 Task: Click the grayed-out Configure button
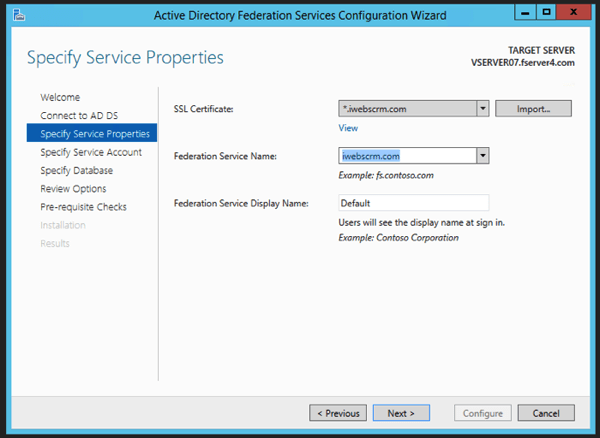click(483, 413)
